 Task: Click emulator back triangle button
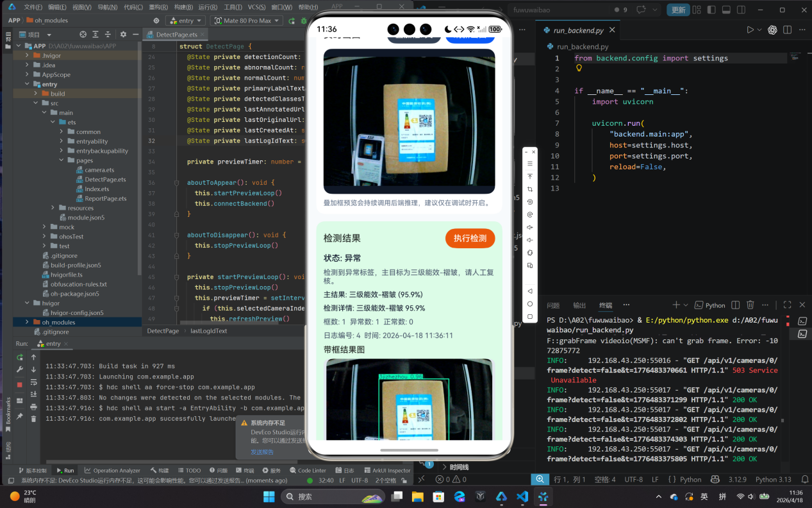coord(530,291)
